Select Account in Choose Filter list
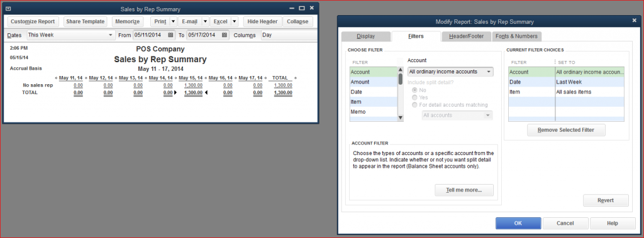This screenshot has height=238, width=644. (374, 72)
